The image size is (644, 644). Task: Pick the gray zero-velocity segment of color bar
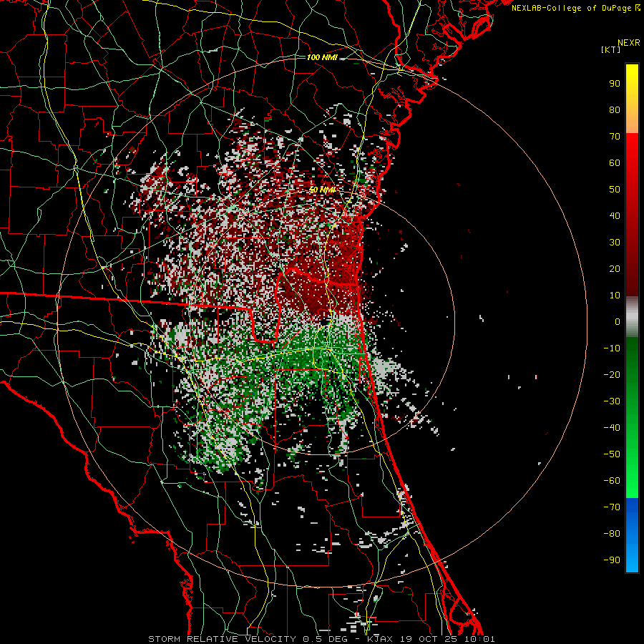(632, 317)
